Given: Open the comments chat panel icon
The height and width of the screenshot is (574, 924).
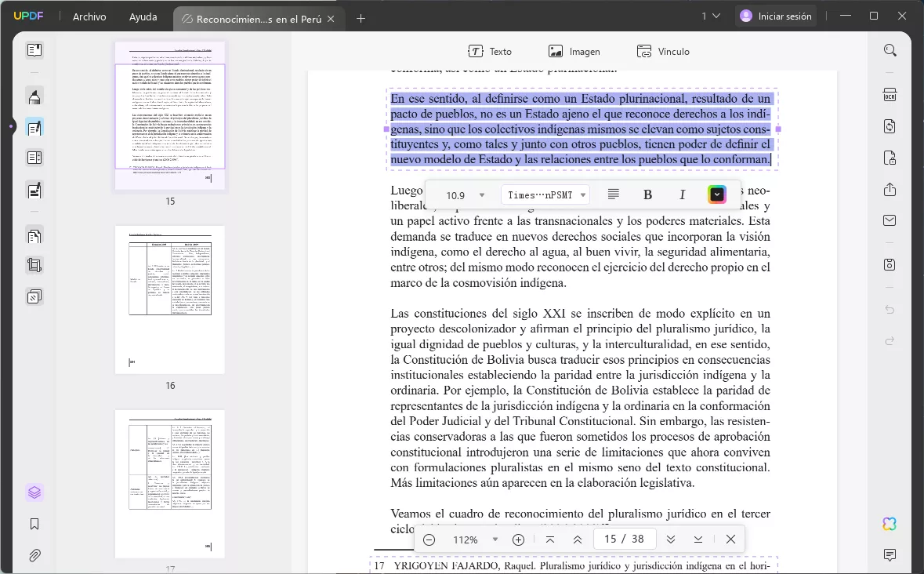Looking at the screenshot, I should [x=890, y=554].
